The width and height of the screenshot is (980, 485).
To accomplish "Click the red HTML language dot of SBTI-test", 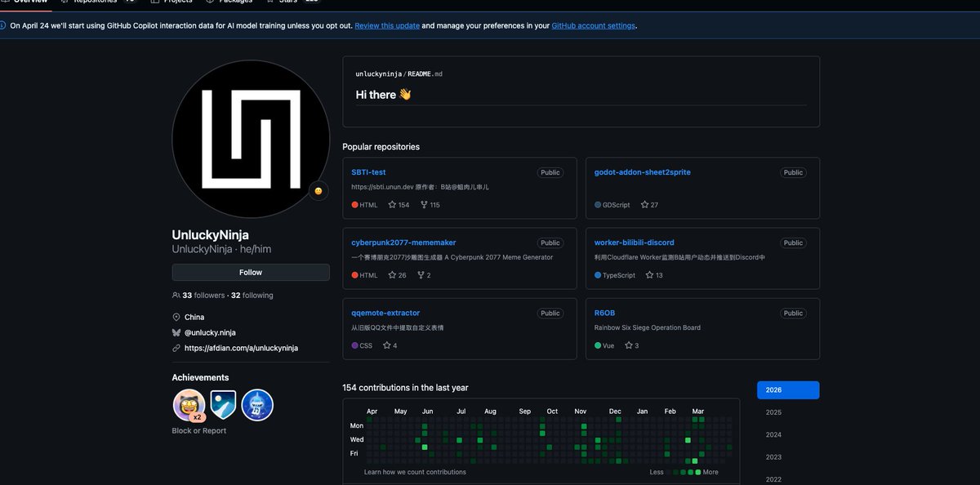I will pyautogui.click(x=354, y=205).
